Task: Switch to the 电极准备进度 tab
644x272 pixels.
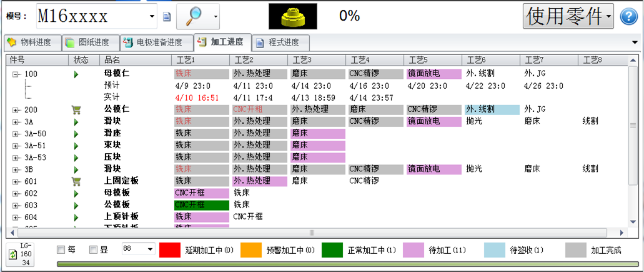Action: tap(154, 43)
